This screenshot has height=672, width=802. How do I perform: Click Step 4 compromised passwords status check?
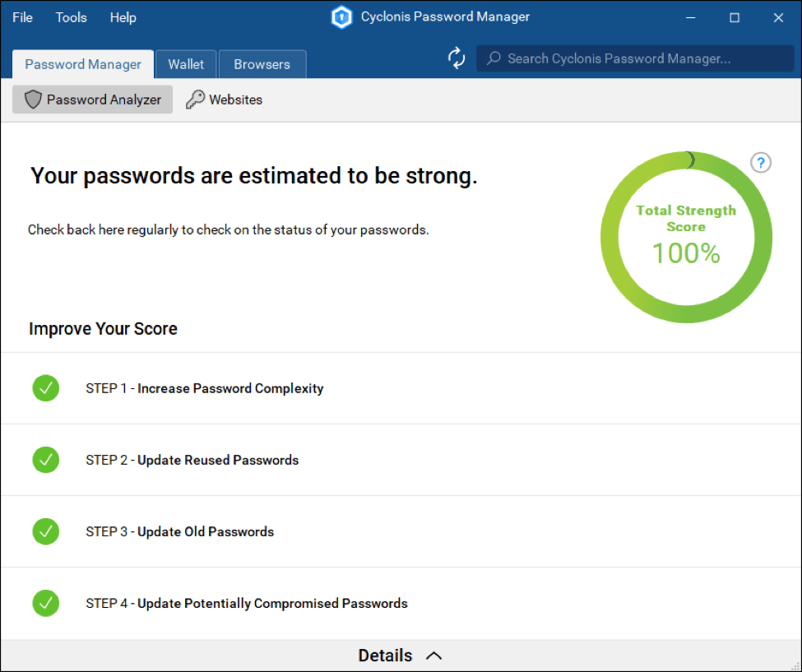45,603
